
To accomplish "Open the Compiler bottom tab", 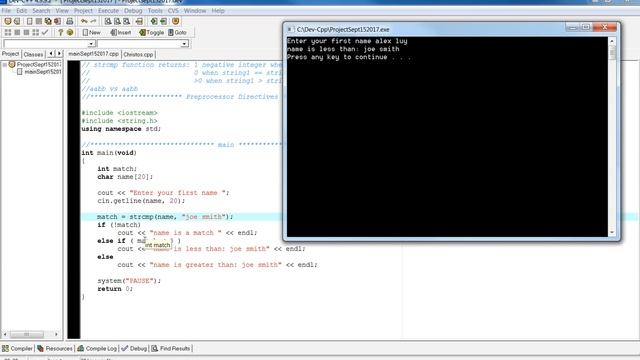I will tap(17, 349).
